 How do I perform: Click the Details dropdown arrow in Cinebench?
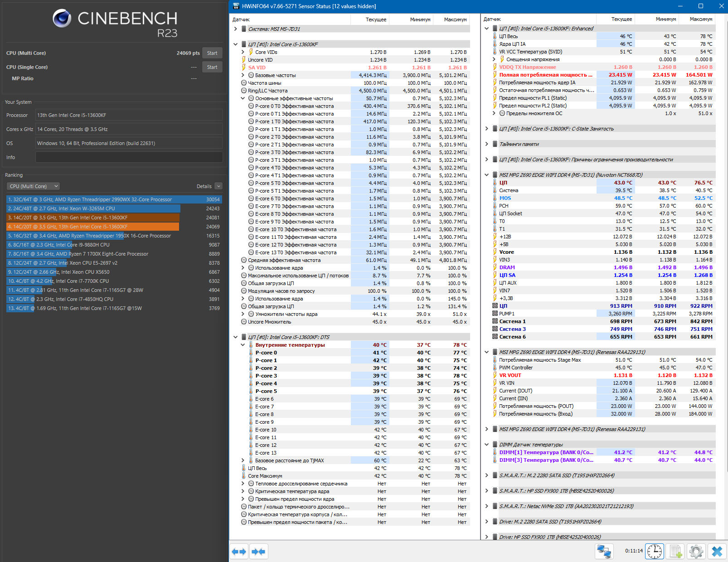[x=218, y=186]
